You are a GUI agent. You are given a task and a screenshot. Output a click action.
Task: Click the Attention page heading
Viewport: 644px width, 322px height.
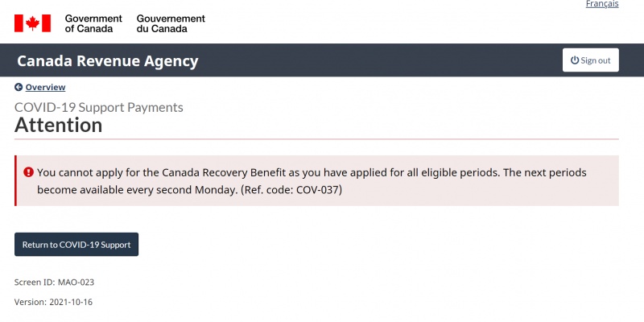coord(58,125)
